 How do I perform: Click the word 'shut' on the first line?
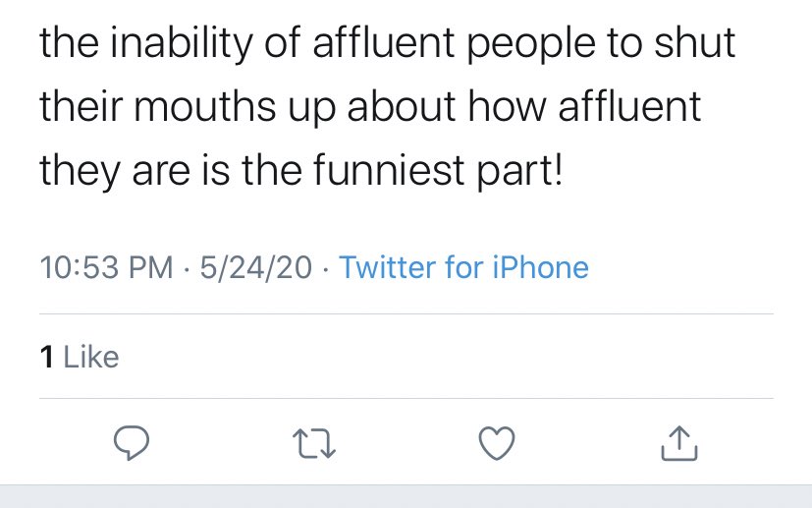pos(694,42)
